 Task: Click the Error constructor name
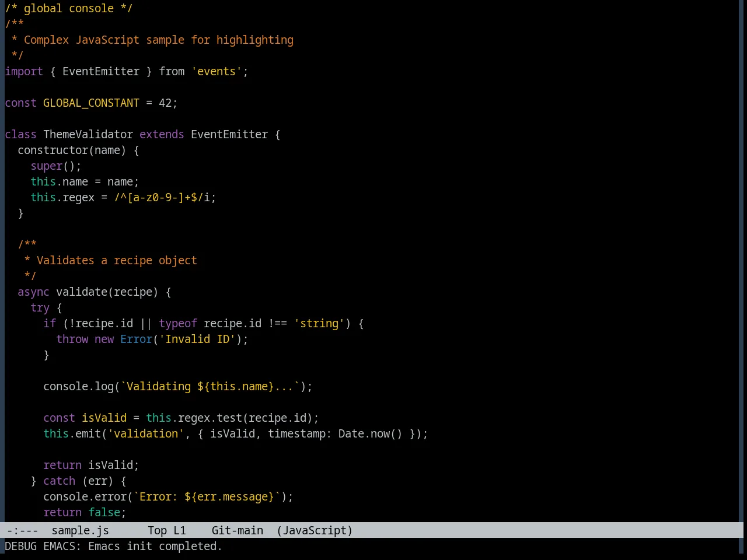136,339
